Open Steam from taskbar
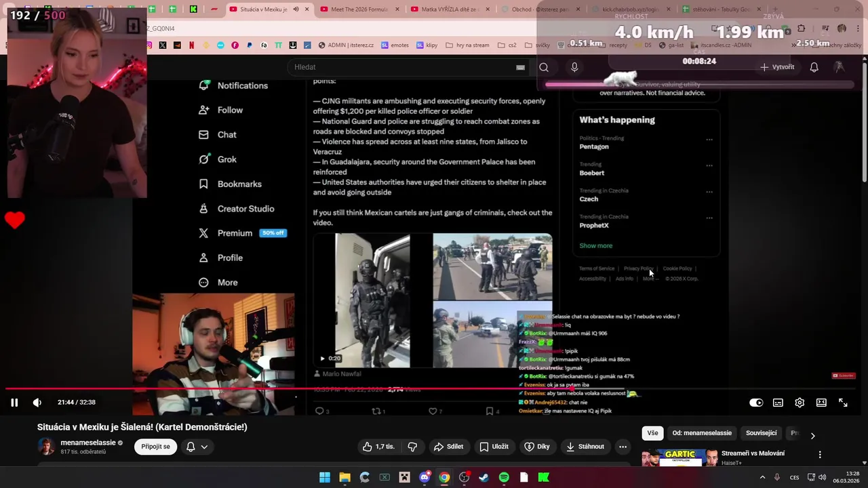The width and height of the screenshot is (868, 488). 484,478
